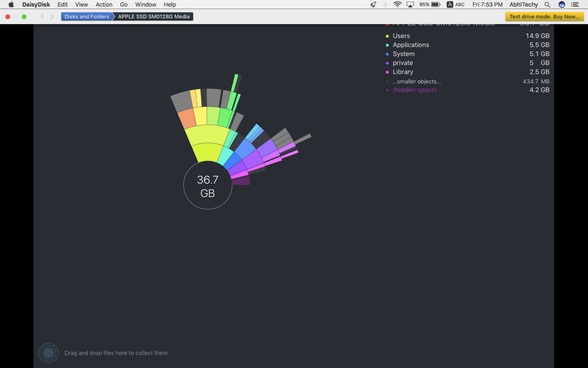Click the 14.9 GB size value
Viewport: 588px width, 368px height.
pyautogui.click(x=537, y=36)
